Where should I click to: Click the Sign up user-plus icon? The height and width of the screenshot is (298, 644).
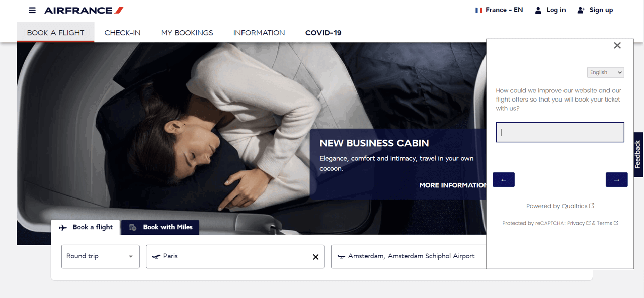581,10
